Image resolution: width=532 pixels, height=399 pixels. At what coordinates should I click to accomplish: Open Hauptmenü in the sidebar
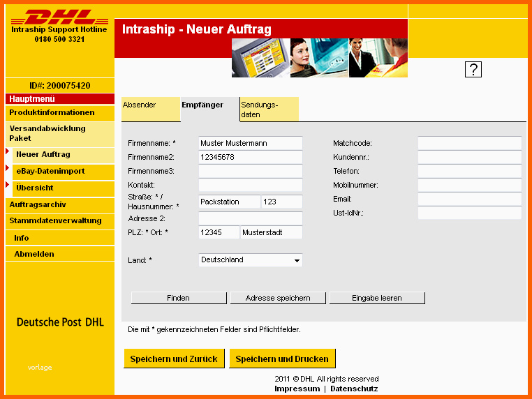click(x=60, y=98)
